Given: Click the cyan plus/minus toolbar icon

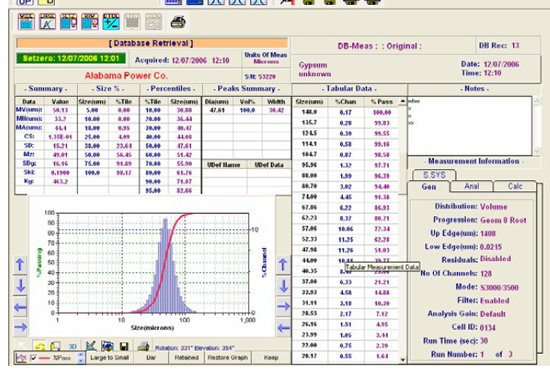Looking at the screenshot, I should pos(111,22).
